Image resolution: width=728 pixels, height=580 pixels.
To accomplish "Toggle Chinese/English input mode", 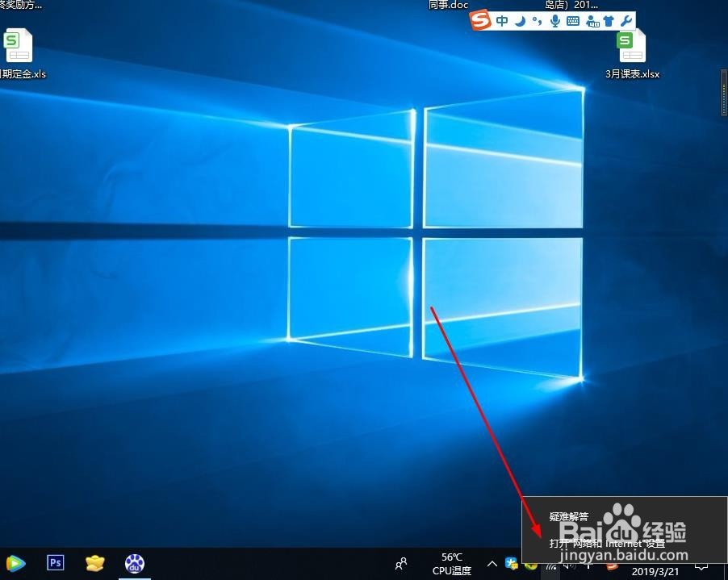I will pos(502,21).
